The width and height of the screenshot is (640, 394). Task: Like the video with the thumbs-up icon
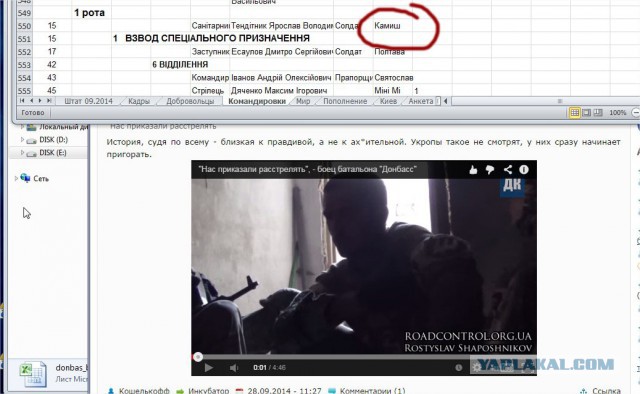coord(473,169)
